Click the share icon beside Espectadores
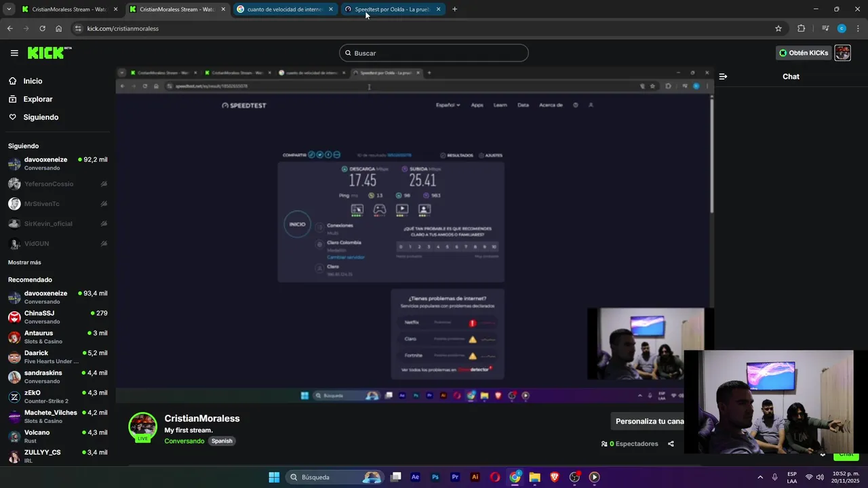Viewport: 868px width, 488px height. click(x=671, y=444)
